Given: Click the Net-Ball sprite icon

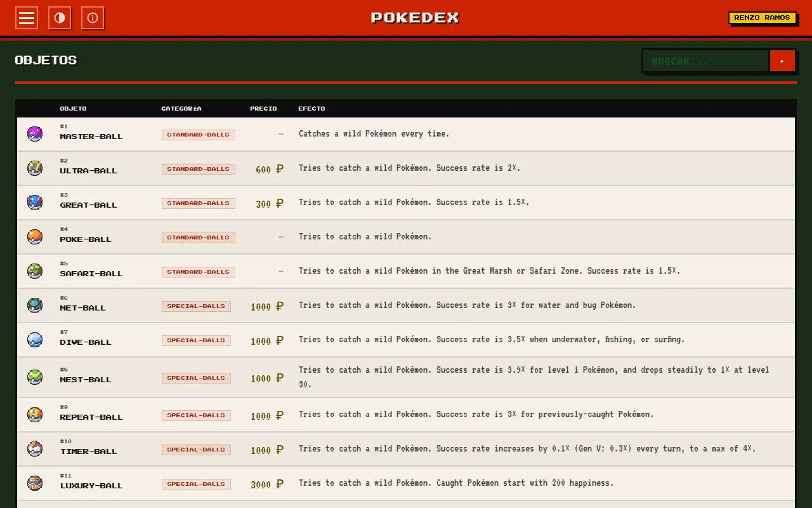Looking at the screenshot, I should [35, 305].
